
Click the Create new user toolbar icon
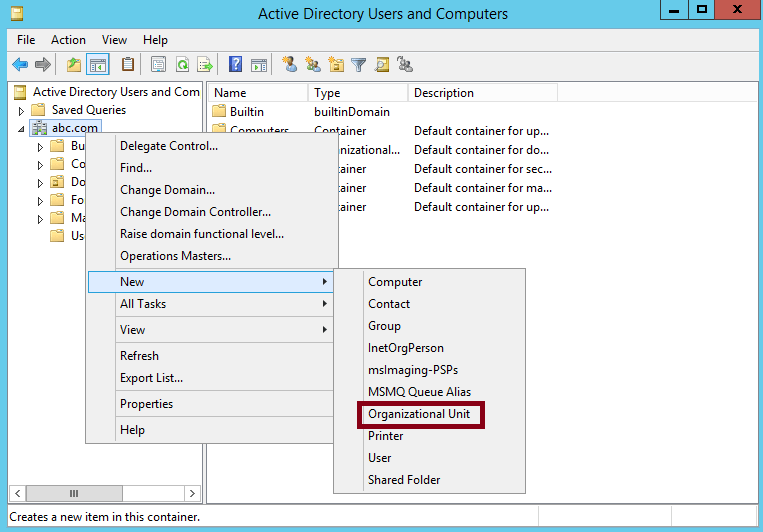coord(290,64)
